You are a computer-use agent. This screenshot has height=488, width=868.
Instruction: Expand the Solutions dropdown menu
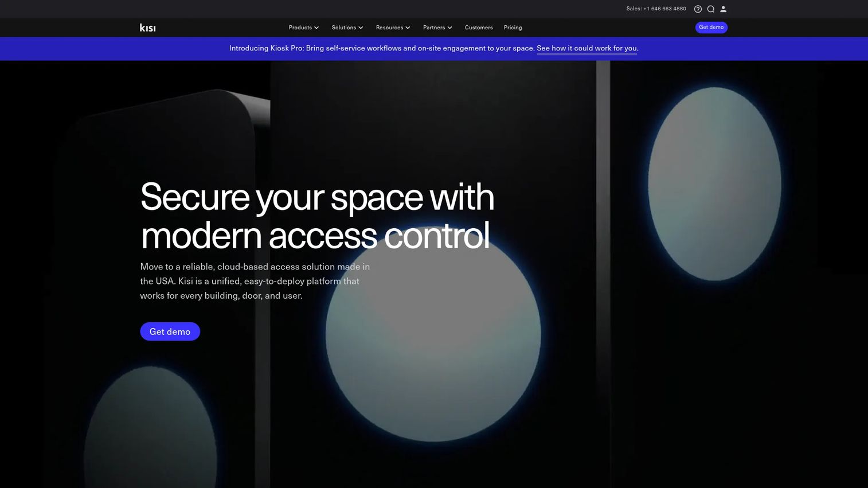(347, 28)
